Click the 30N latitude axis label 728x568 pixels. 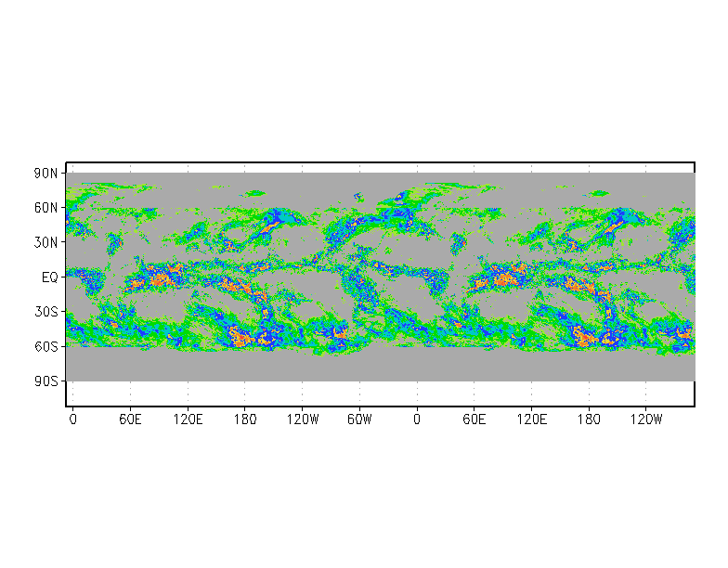(46, 242)
